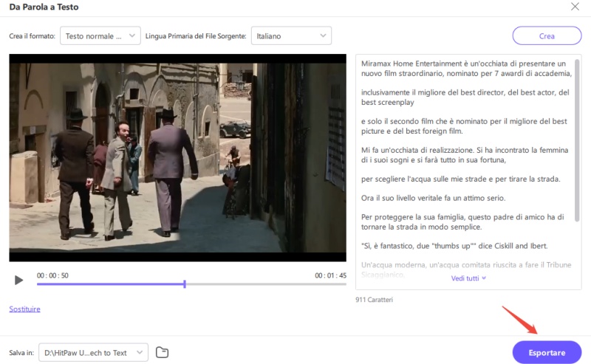
Task: Click the line 'Ora il suo livello veritale'
Action: [x=433, y=198]
